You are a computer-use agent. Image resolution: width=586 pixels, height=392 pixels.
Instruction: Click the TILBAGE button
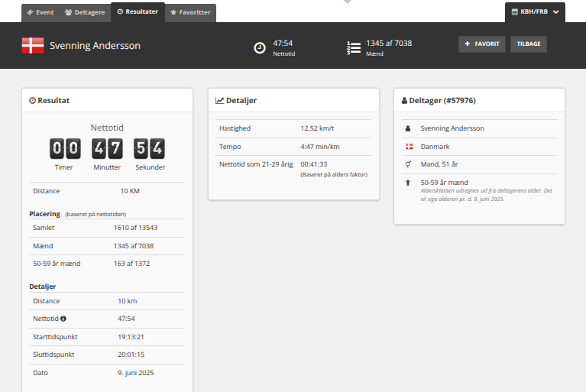[x=529, y=44]
